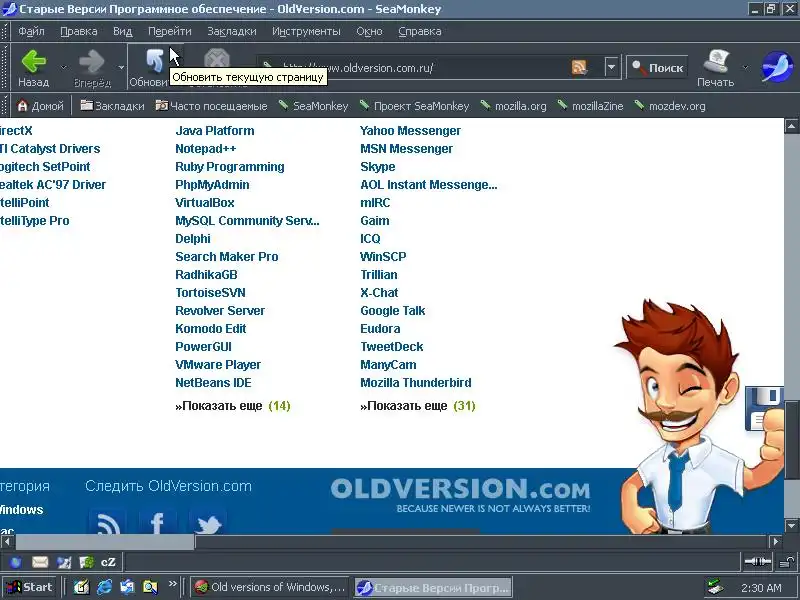This screenshot has height=600, width=800.
Task: Open the Перейти menu
Action: pyautogui.click(x=170, y=31)
